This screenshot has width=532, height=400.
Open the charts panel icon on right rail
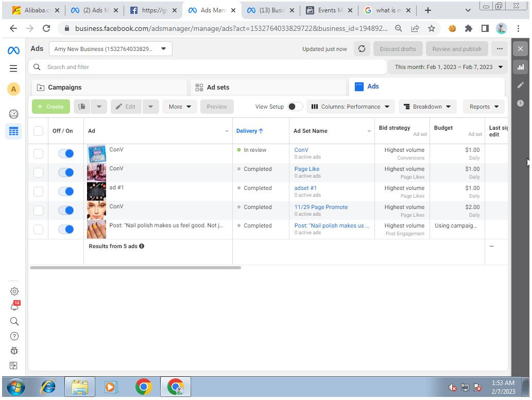(521, 67)
